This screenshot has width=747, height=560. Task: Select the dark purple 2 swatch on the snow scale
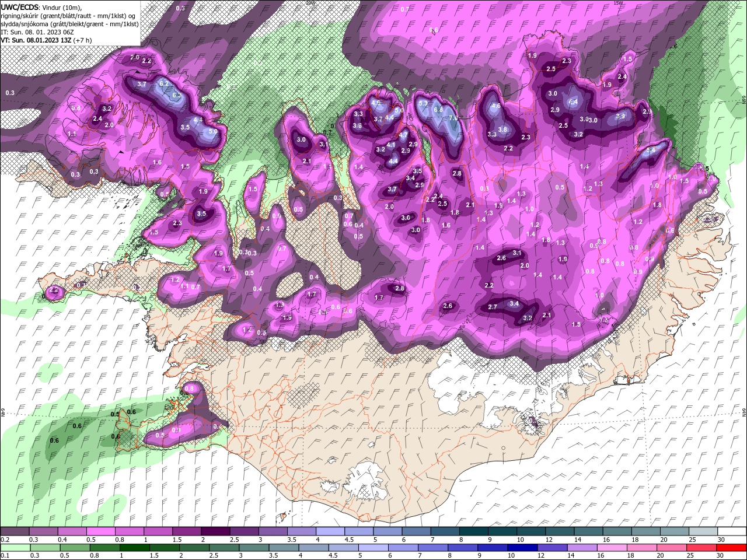[x=215, y=531]
